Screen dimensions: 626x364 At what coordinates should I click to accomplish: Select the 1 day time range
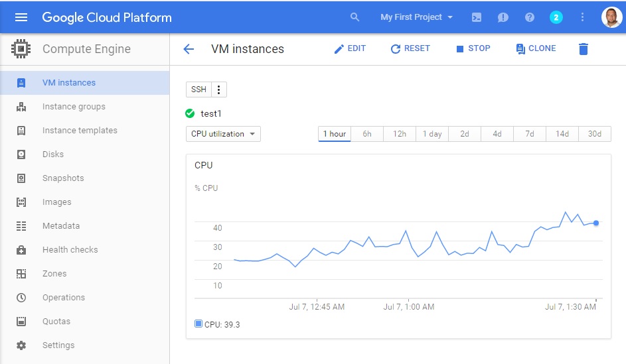[432, 134]
